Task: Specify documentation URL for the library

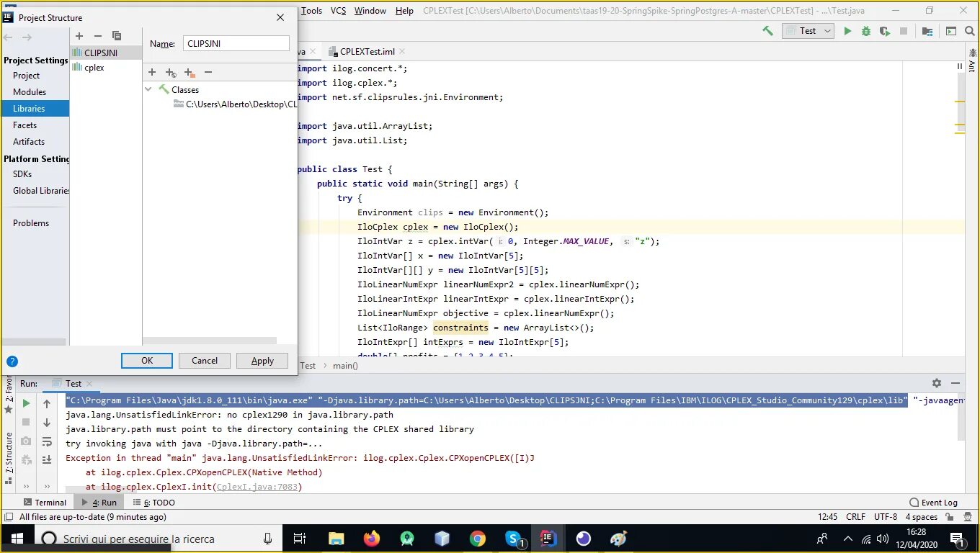Action: [x=171, y=72]
